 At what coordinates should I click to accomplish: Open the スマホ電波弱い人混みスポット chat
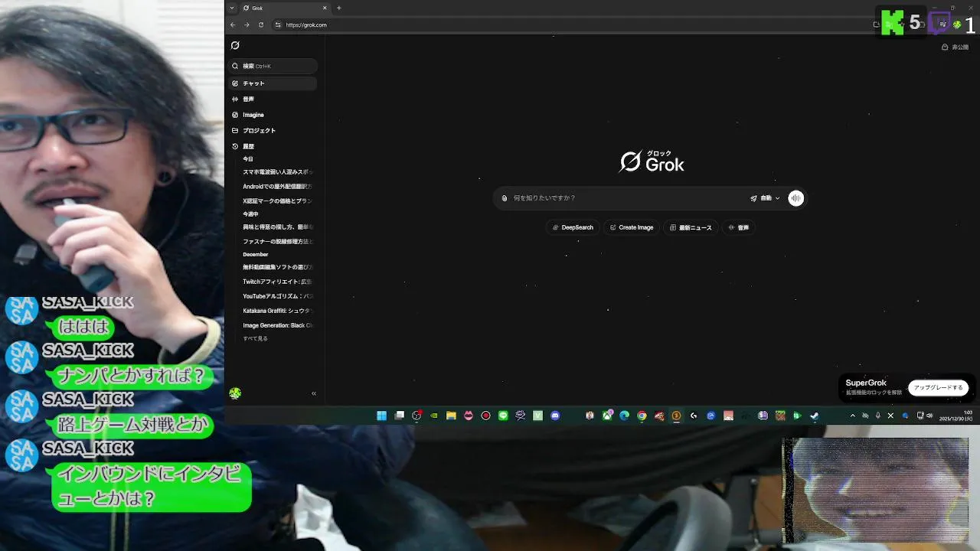277,172
